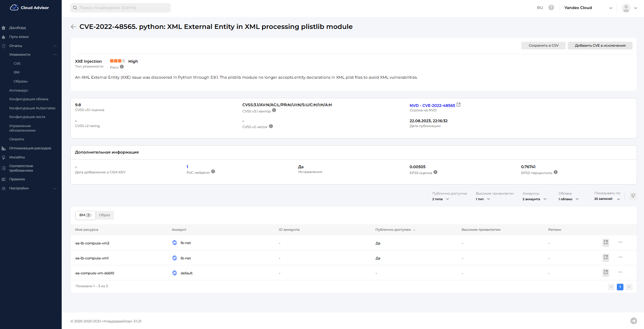The height and width of the screenshot is (329, 644).
Task: Click the filter icon above the table
Action: [x=633, y=196]
